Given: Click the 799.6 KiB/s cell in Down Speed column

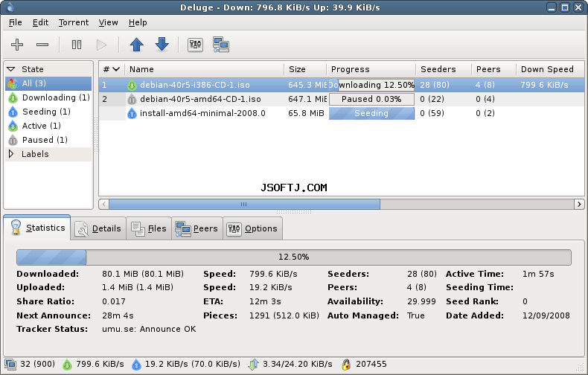Looking at the screenshot, I should pyautogui.click(x=544, y=85).
